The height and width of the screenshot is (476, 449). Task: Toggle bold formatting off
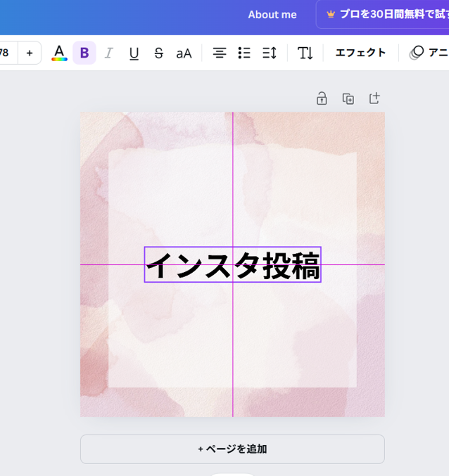(84, 53)
